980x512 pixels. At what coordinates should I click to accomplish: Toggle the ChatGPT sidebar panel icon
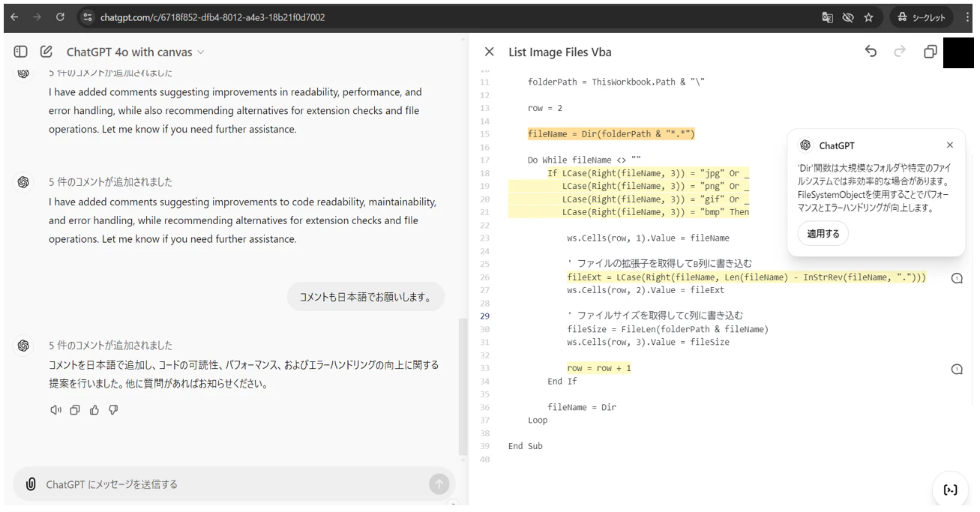(x=21, y=52)
